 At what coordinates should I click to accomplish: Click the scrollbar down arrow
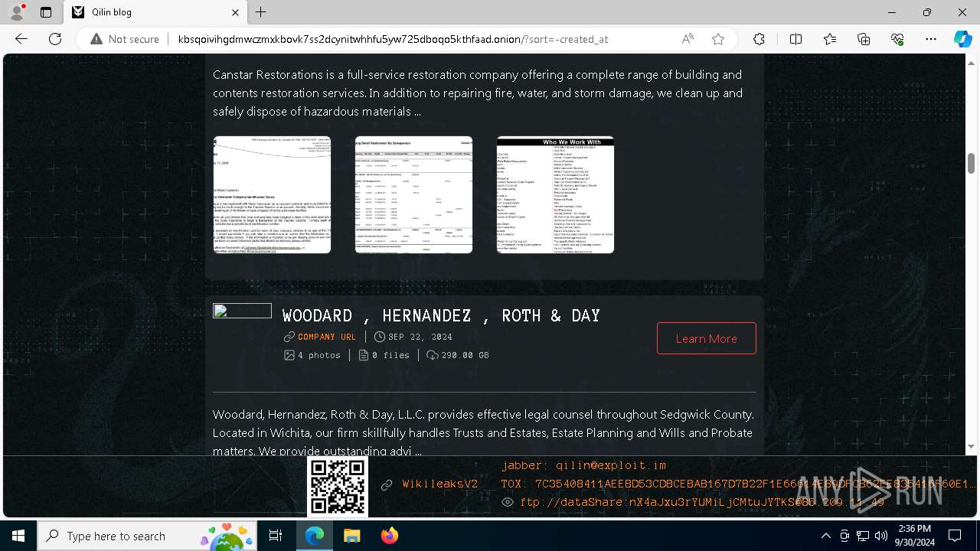(x=971, y=447)
